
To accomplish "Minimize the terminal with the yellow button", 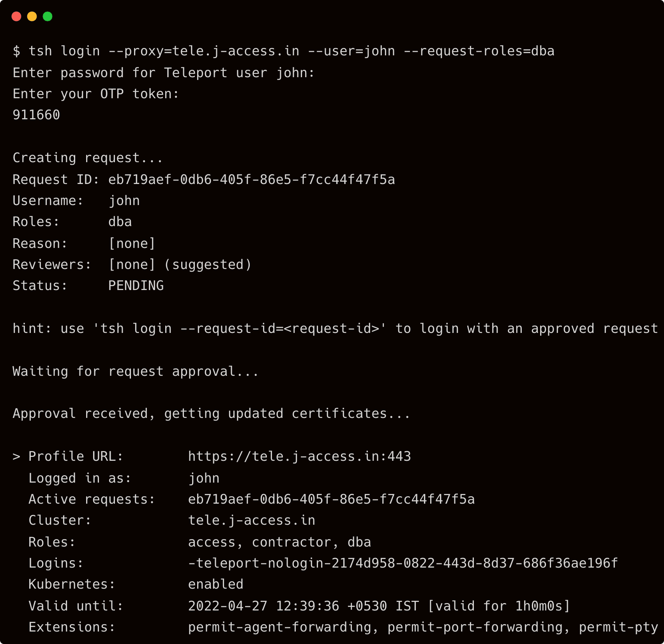I will pyautogui.click(x=32, y=16).
